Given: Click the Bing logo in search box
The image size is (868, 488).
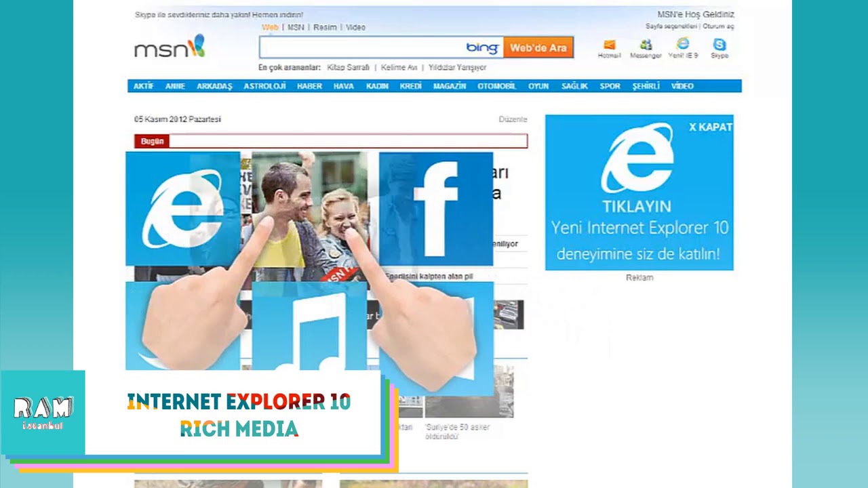Looking at the screenshot, I should 483,47.
